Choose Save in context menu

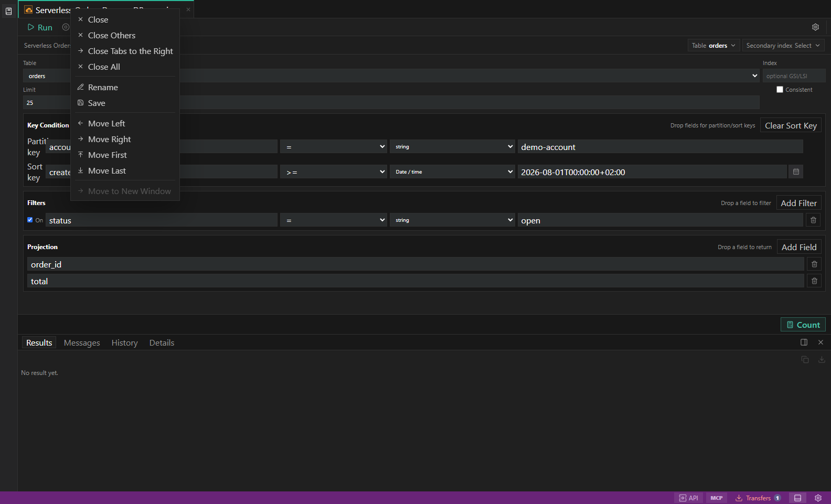(125, 103)
